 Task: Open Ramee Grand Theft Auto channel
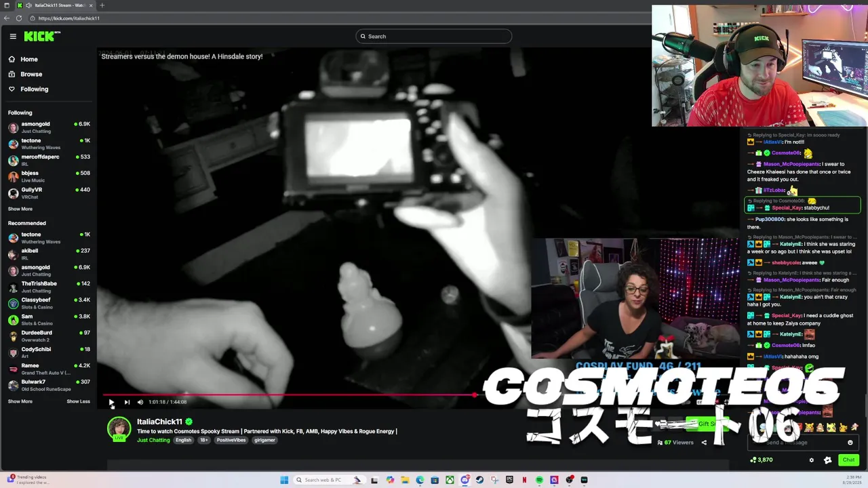pyautogui.click(x=49, y=369)
